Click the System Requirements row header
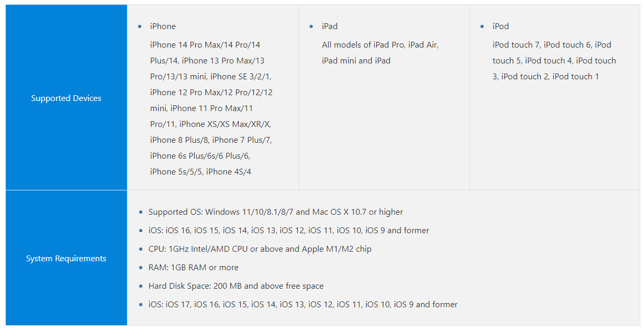Image resolution: width=644 pixels, height=330 pixels. [x=66, y=259]
